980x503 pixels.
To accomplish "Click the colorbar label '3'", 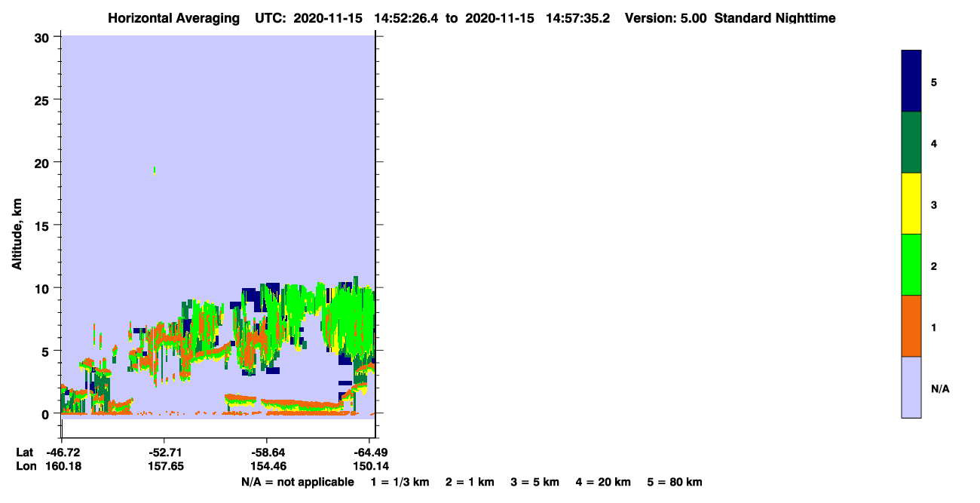I will point(933,204).
